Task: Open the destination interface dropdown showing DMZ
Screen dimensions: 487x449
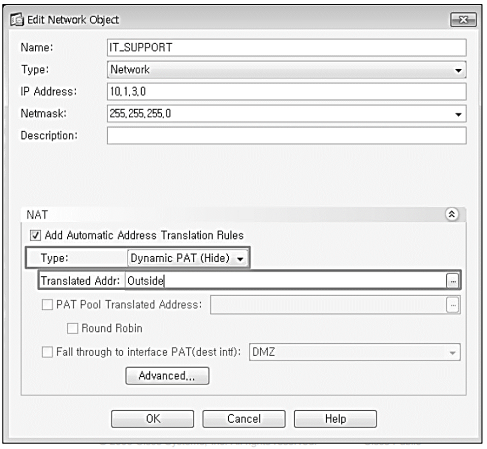Action: tap(355, 352)
